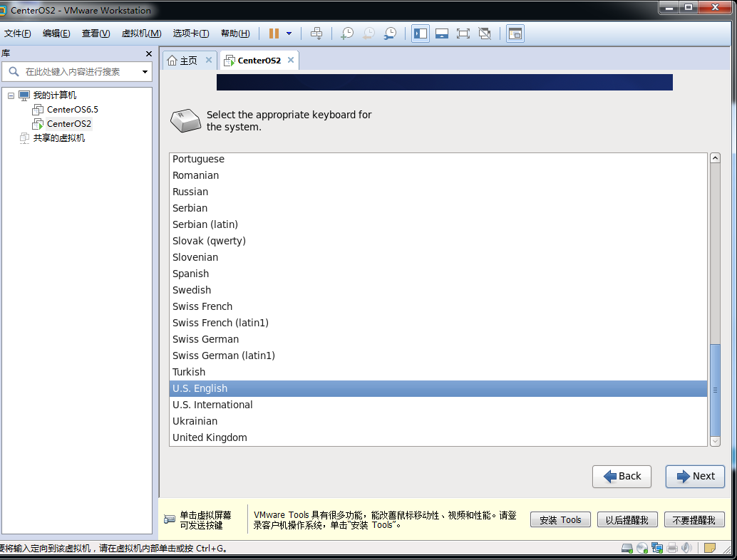737x560 pixels.
Task: Enter full screen mode
Action: click(463, 33)
